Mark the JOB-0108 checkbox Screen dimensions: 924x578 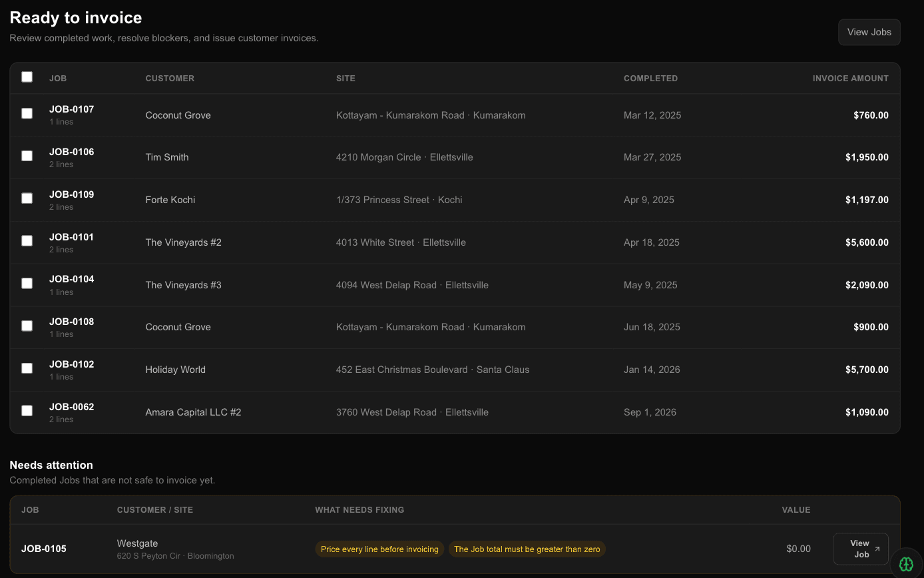[27, 326]
